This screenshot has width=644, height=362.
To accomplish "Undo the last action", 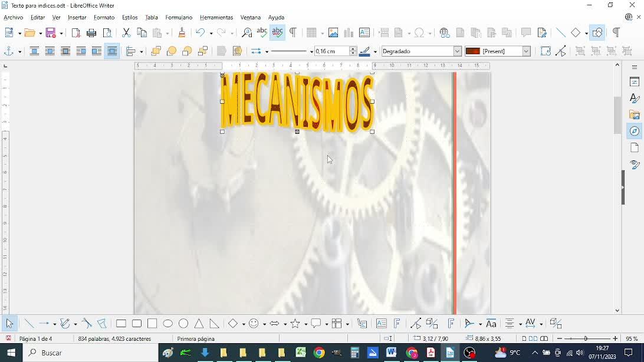I will pyautogui.click(x=200, y=33).
